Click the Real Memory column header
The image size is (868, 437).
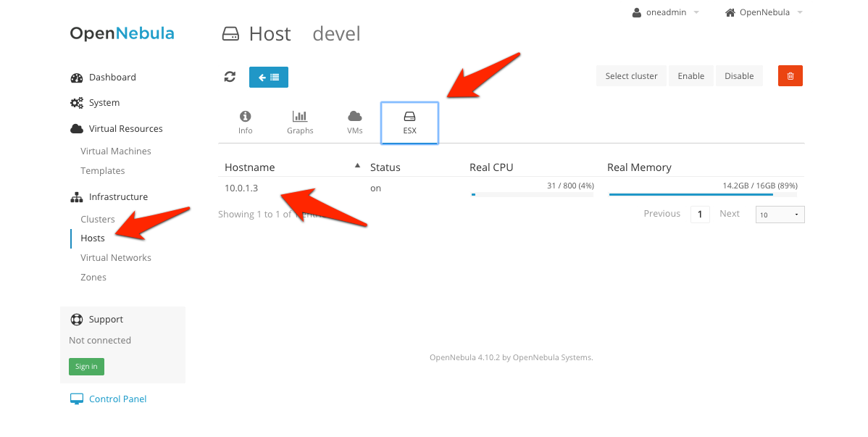(x=639, y=167)
